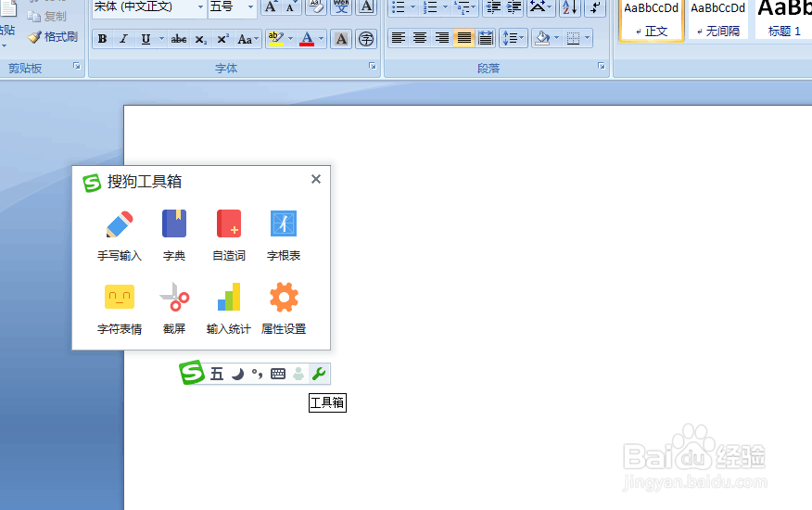Toggle underline formatting
812x510 pixels.
[x=146, y=39]
